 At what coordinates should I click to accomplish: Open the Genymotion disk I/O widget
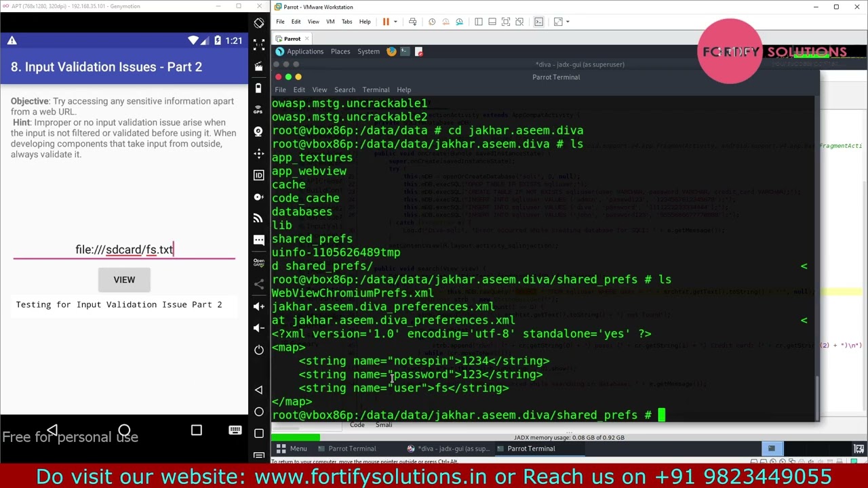tap(259, 197)
